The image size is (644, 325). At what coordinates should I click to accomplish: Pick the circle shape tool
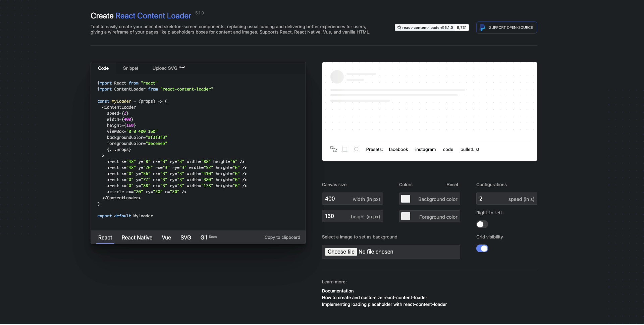pyautogui.click(x=356, y=149)
